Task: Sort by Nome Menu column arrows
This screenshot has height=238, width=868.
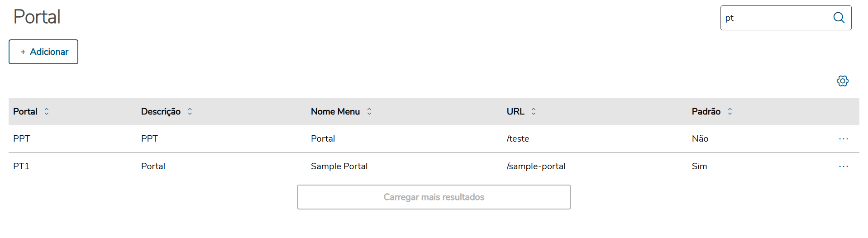Action: pos(369,111)
